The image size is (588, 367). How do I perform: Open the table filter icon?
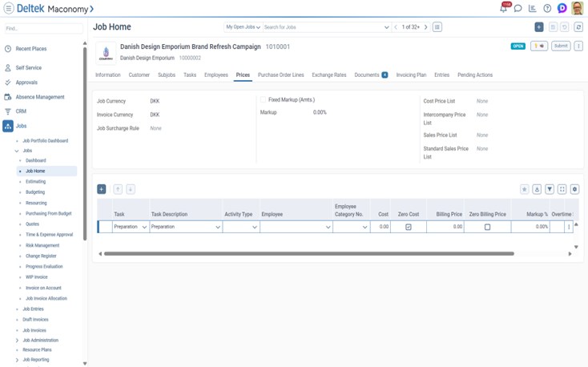(550, 189)
